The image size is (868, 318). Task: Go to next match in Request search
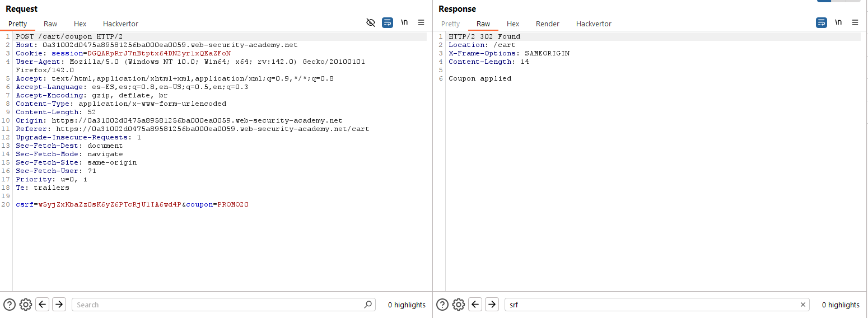pos(59,305)
